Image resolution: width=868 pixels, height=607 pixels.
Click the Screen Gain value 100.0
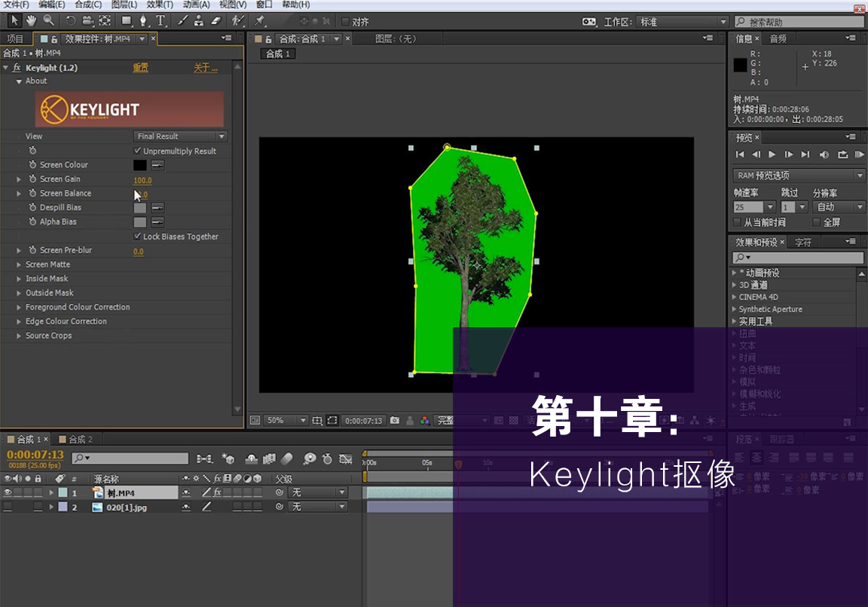(142, 180)
